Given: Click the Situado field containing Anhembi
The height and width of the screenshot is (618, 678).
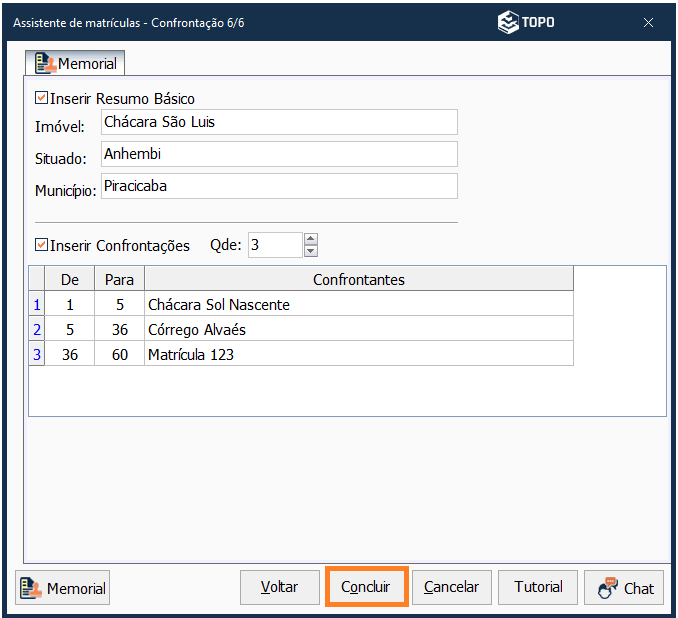Looking at the screenshot, I should pos(278,154).
